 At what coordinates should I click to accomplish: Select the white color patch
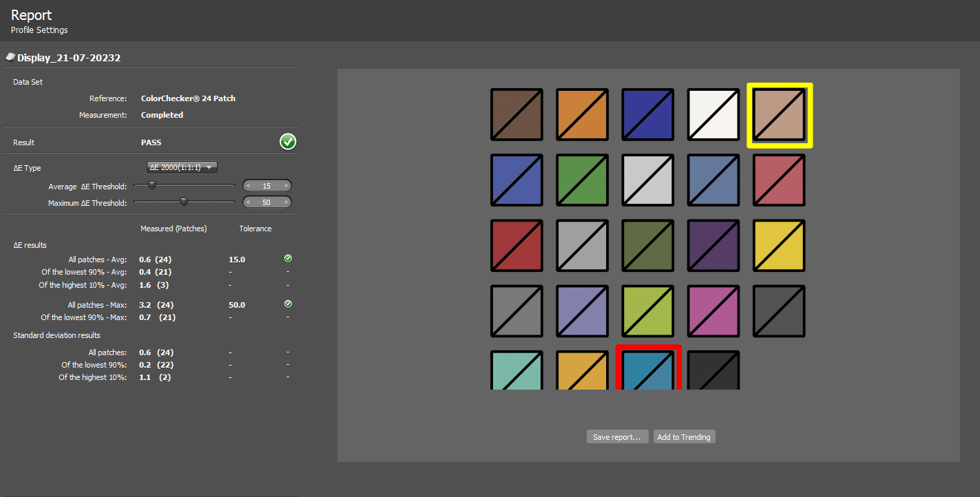pyautogui.click(x=713, y=115)
